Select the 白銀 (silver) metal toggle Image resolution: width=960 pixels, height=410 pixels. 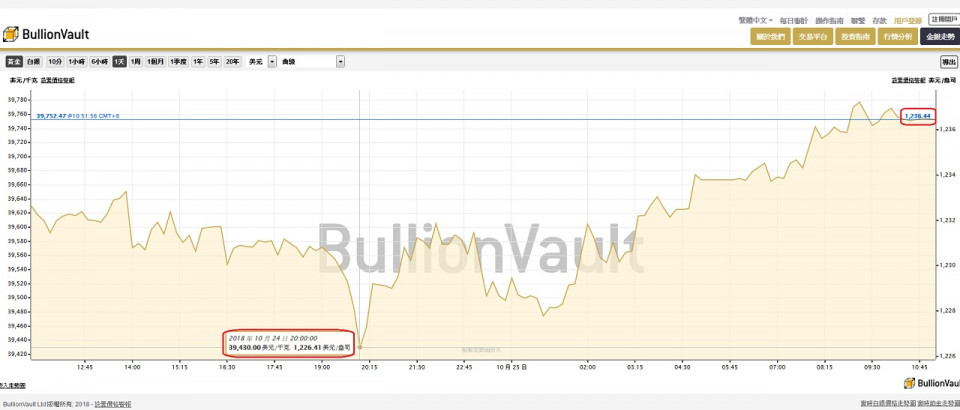click(34, 62)
